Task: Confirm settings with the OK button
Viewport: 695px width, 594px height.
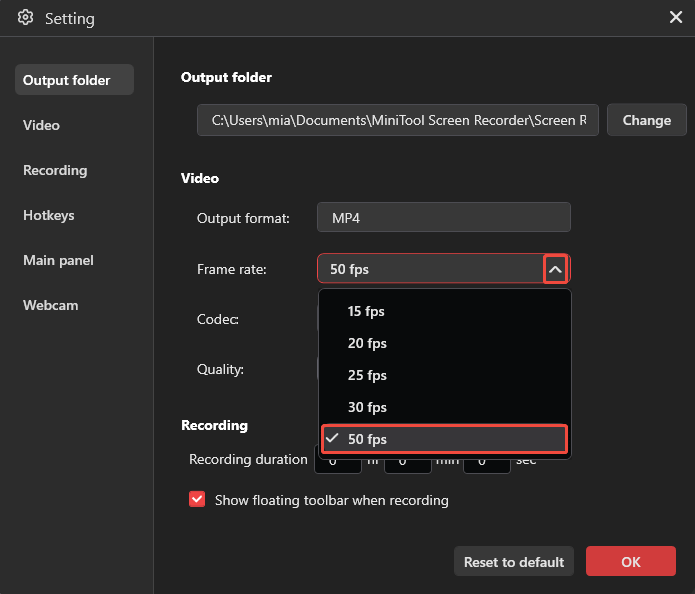Action: tap(630, 562)
